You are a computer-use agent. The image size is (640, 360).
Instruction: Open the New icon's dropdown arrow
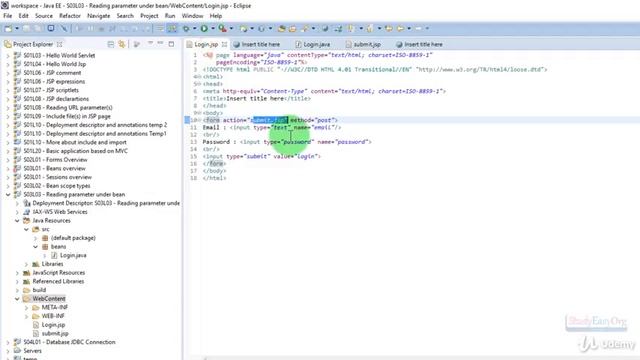(x=17, y=29)
